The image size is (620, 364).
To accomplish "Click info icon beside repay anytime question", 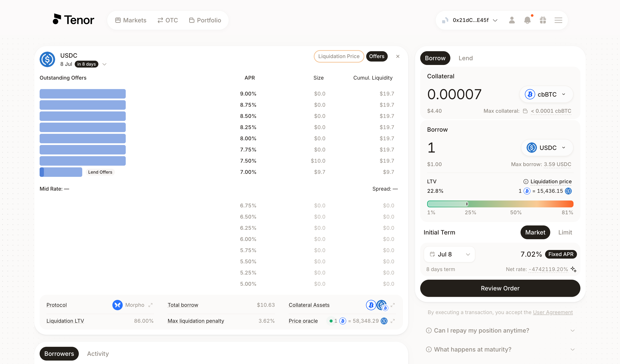I will click(x=429, y=330).
